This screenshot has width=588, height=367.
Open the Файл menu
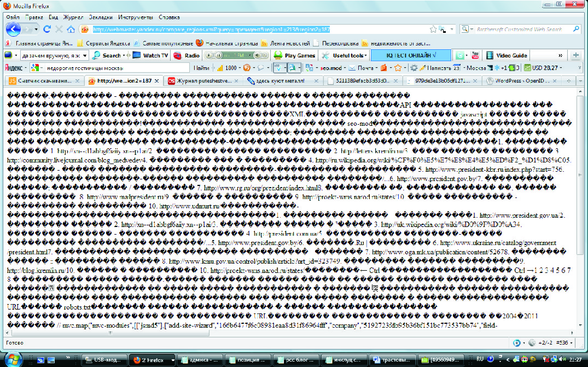tap(13, 18)
